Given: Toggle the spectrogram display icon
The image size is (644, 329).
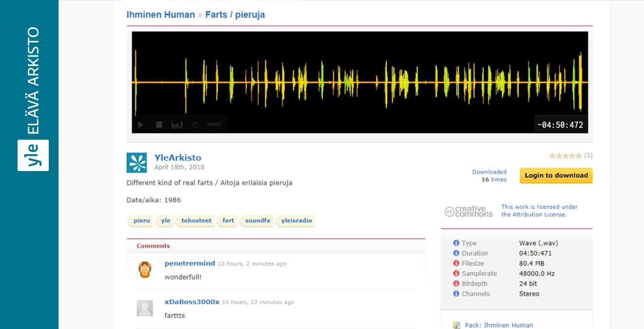Looking at the screenshot, I should (x=177, y=125).
